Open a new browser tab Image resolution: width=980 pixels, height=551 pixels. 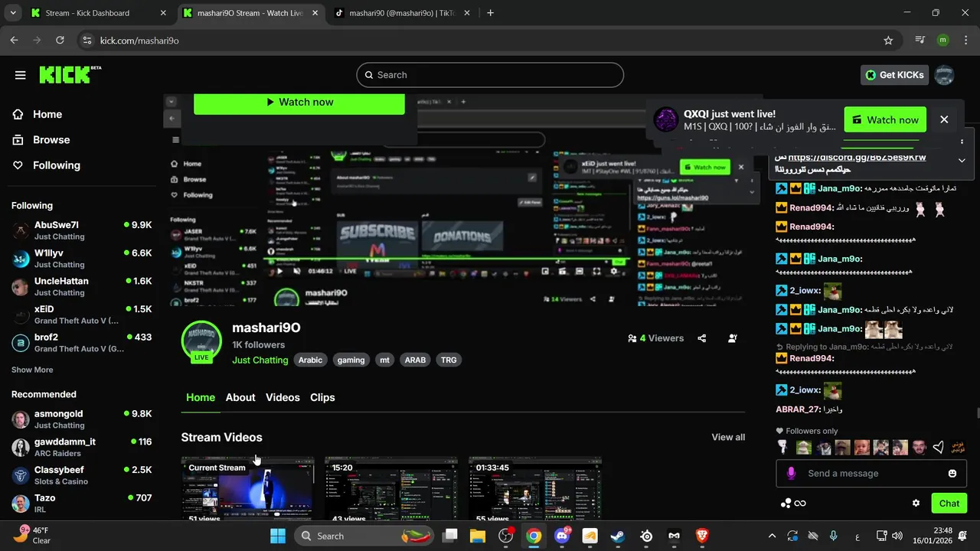[490, 13]
